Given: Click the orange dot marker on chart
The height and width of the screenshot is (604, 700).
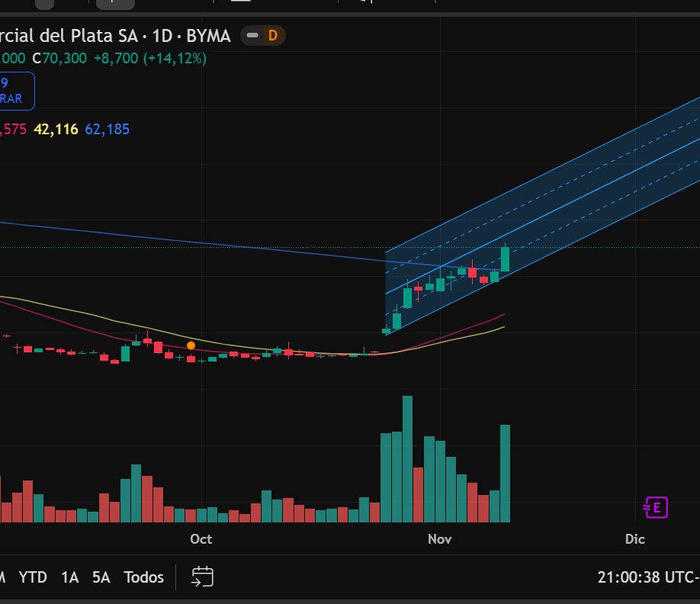Looking at the screenshot, I should (191, 345).
